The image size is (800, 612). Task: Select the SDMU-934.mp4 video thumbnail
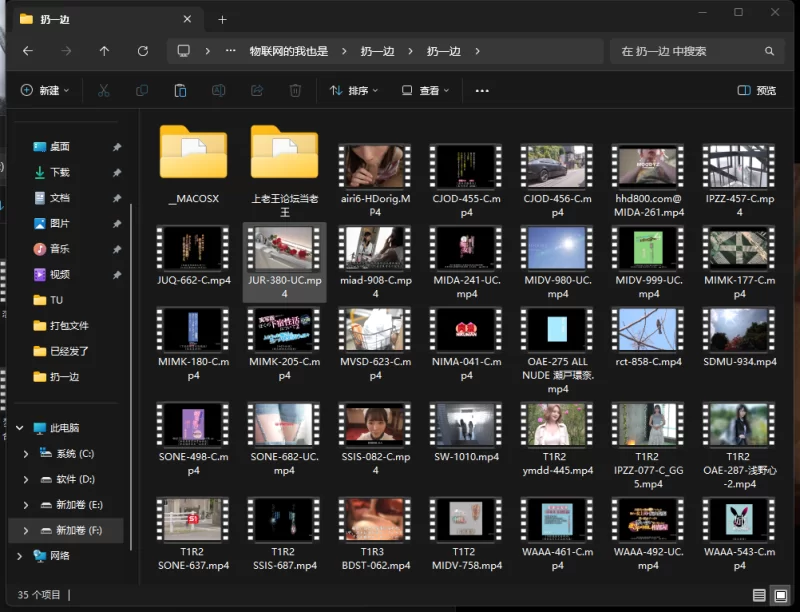click(x=739, y=329)
